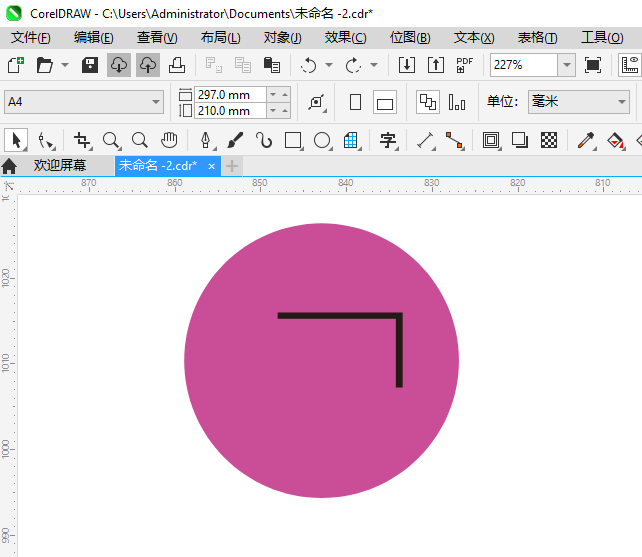Create a new document

(16, 65)
